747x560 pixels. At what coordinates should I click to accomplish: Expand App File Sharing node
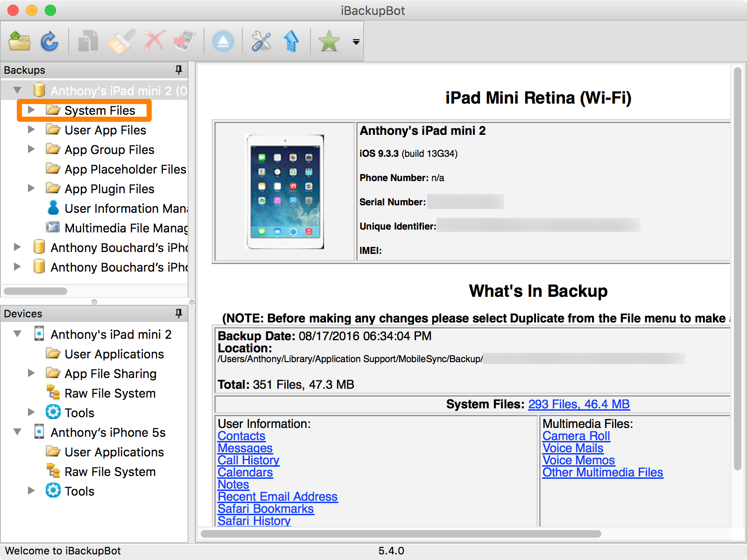point(31,373)
